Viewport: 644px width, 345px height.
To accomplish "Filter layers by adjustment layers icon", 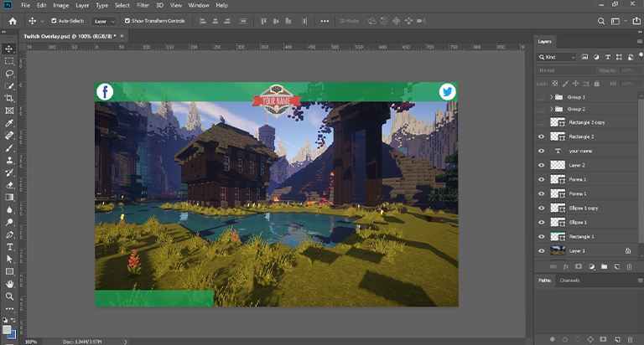I will (x=596, y=57).
